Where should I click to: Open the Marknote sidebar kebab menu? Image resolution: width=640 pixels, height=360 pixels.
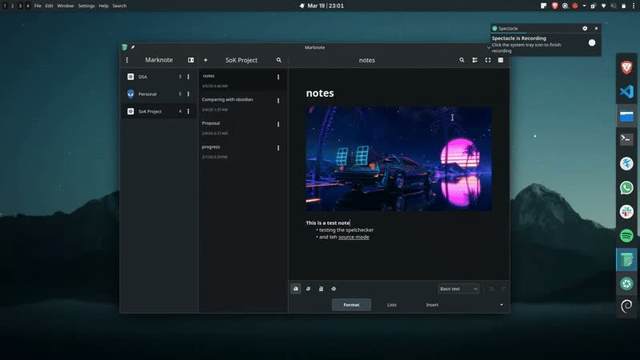tap(127, 60)
